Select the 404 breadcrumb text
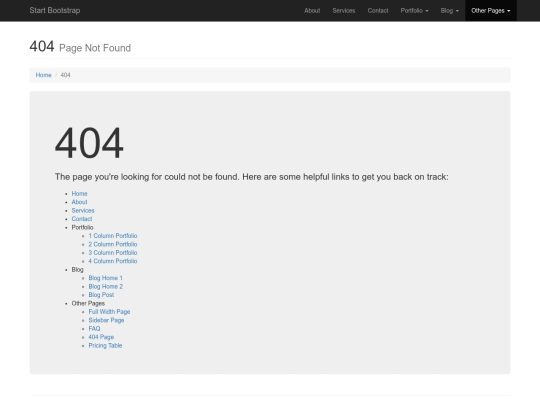Screen dimensions: 540x405 pos(65,75)
